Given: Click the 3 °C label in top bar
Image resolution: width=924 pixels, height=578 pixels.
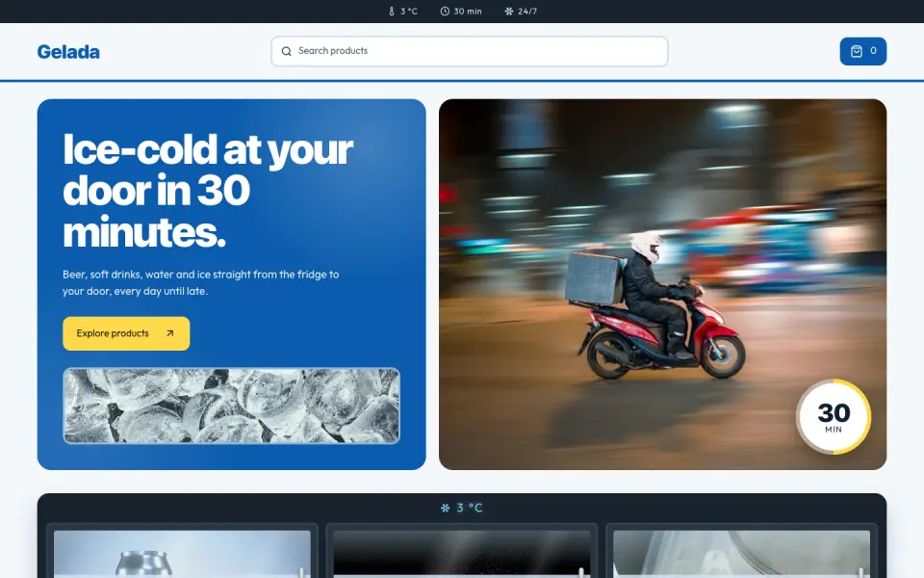Looking at the screenshot, I should pyautogui.click(x=409, y=12).
